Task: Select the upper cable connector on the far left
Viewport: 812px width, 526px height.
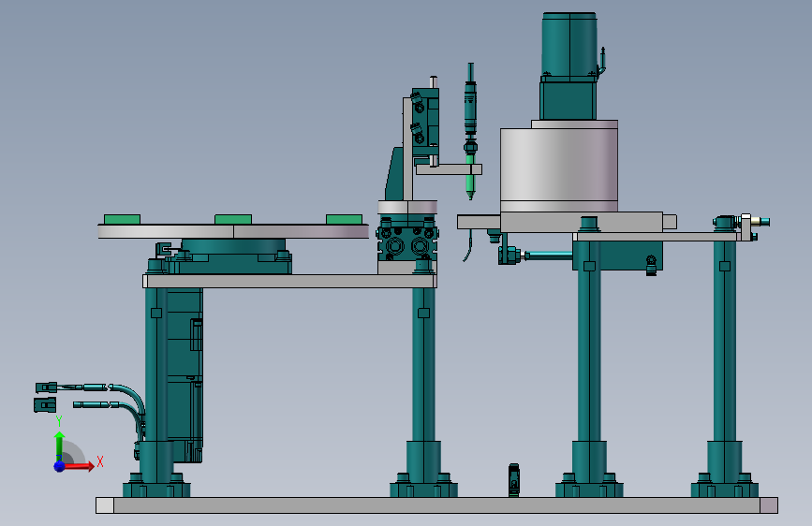Action: point(46,387)
